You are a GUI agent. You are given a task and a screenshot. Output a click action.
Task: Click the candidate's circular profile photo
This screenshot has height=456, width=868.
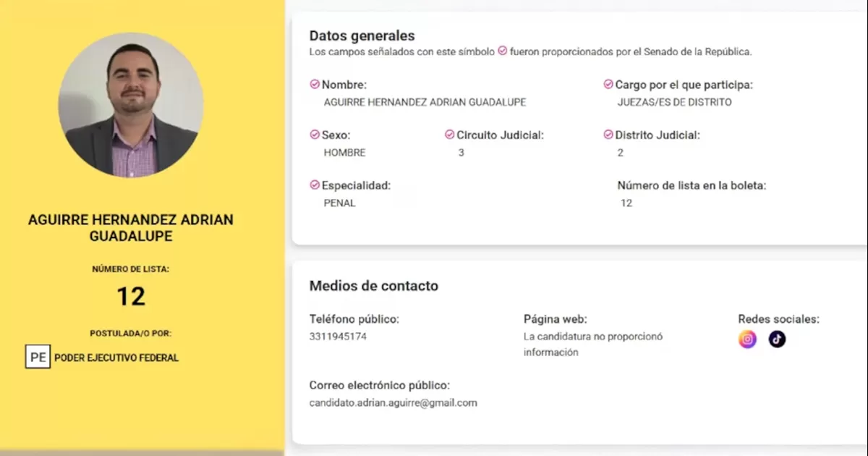[x=131, y=105]
